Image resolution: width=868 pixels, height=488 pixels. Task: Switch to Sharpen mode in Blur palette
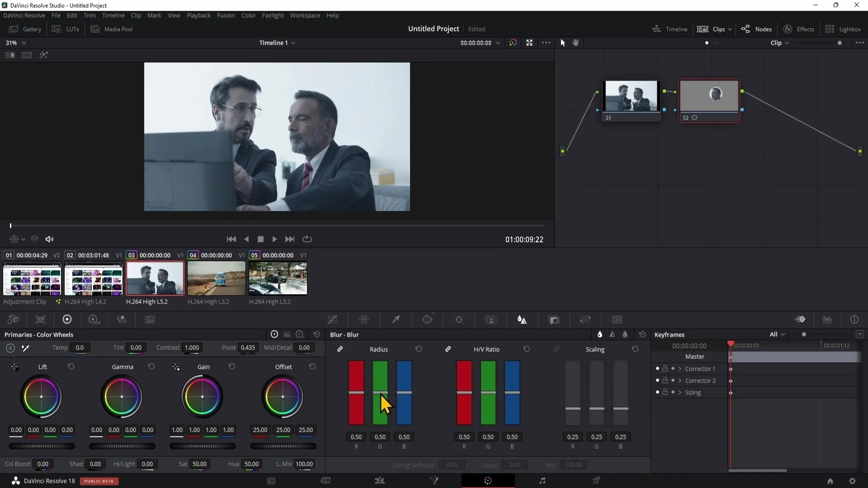[612, 334]
